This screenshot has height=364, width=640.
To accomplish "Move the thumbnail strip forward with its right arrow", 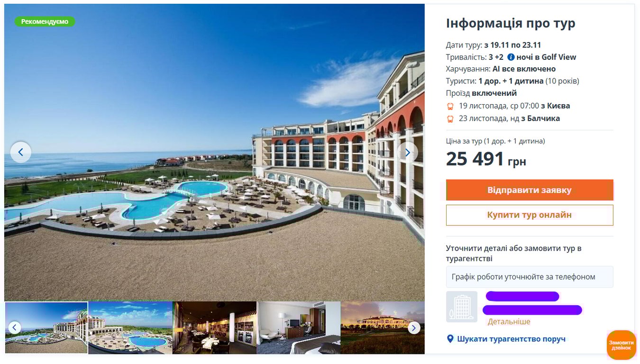I will (x=414, y=328).
